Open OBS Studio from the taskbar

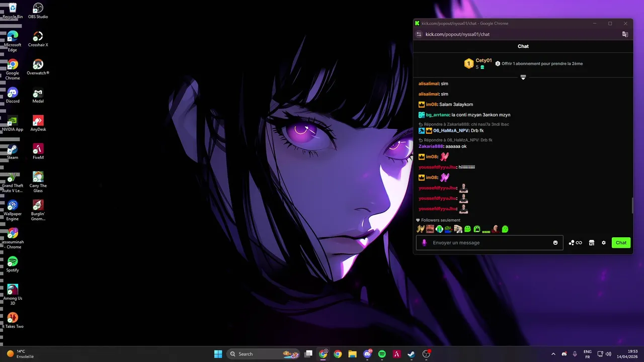pos(426,354)
